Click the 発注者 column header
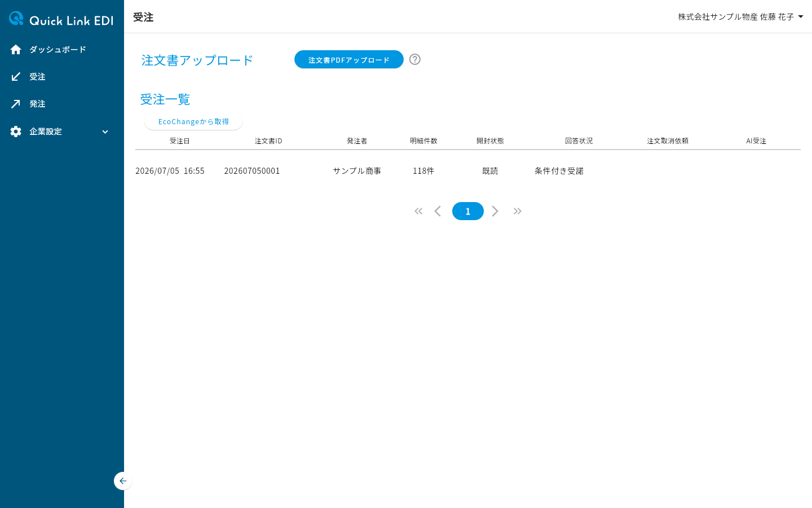 pos(357,141)
